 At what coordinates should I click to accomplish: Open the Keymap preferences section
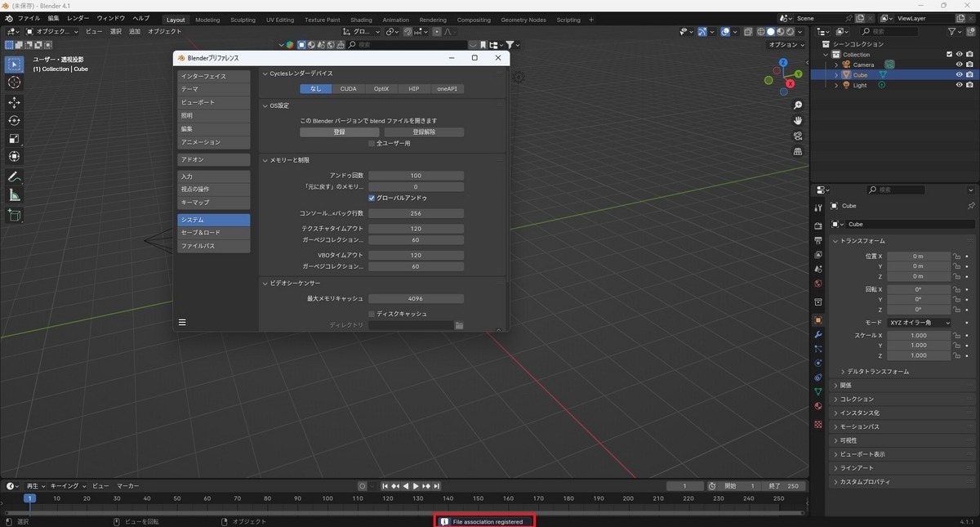pyautogui.click(x=214, y=202)
